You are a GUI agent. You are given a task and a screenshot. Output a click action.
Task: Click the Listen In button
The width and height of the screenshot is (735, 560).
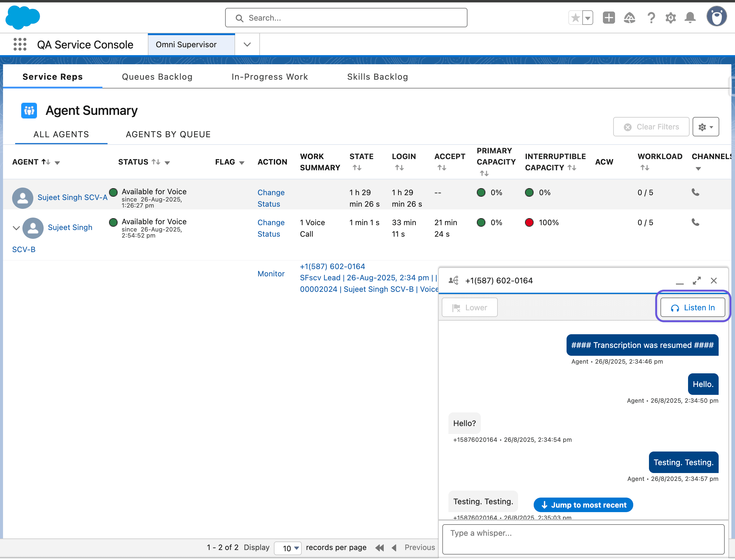tap(692, 307)
